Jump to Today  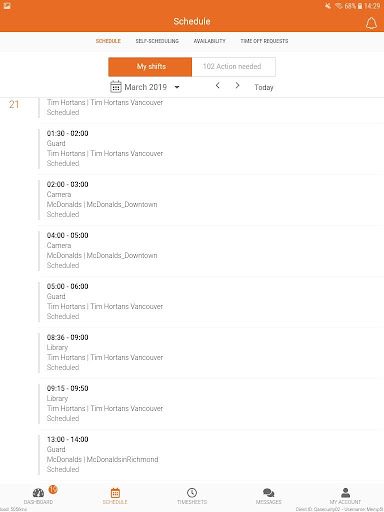264,87
